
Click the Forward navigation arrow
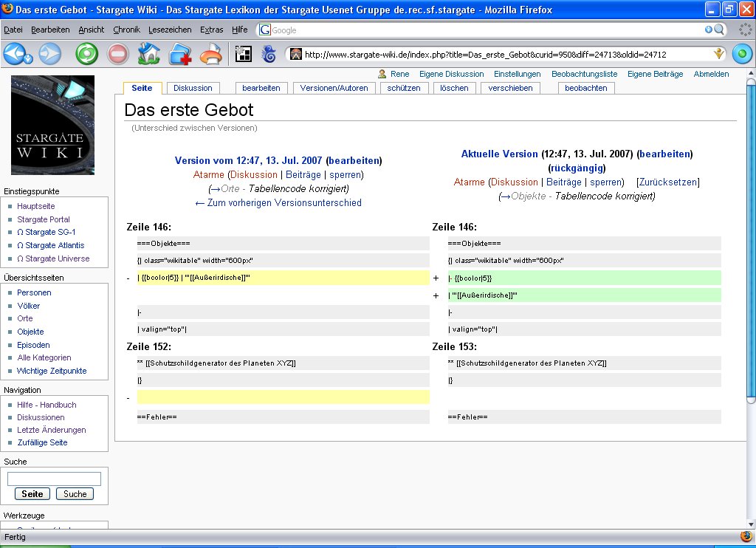coord(49,54)
